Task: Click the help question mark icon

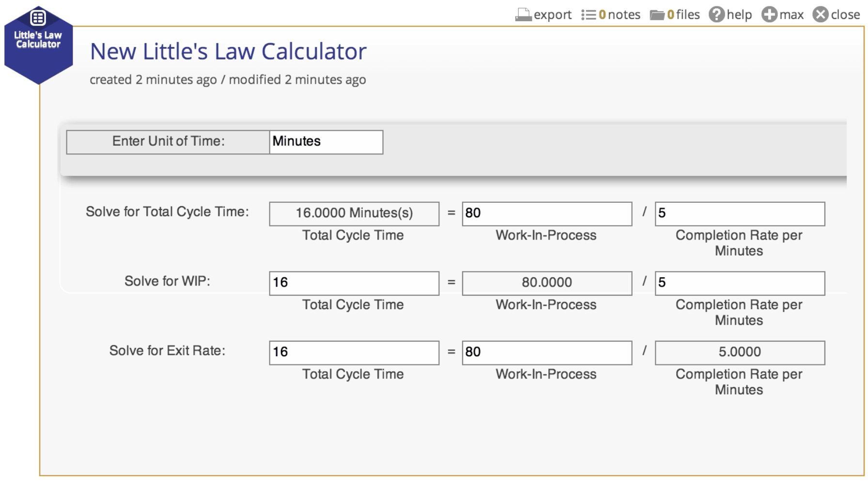Action: coord(716,15)
